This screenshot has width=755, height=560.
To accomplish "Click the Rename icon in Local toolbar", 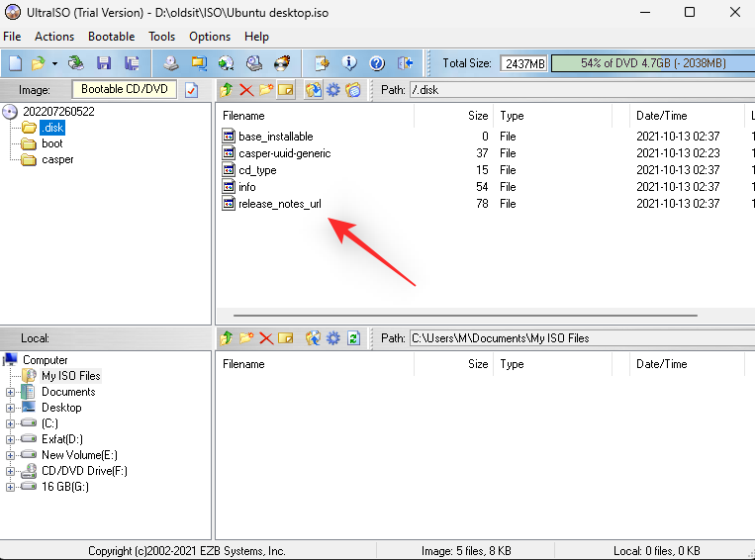I will 286,338.
